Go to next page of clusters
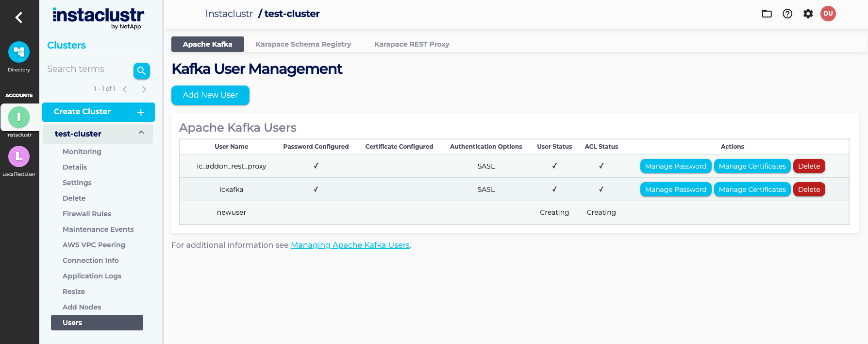 point(144,89)
